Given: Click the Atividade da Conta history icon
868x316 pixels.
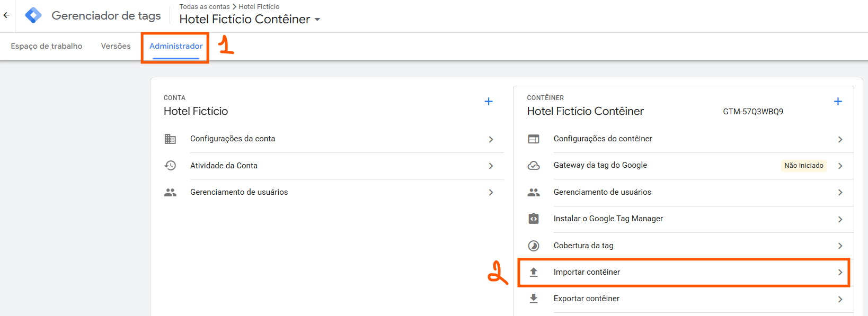Looking at the screenshot, I should (170, 166).
